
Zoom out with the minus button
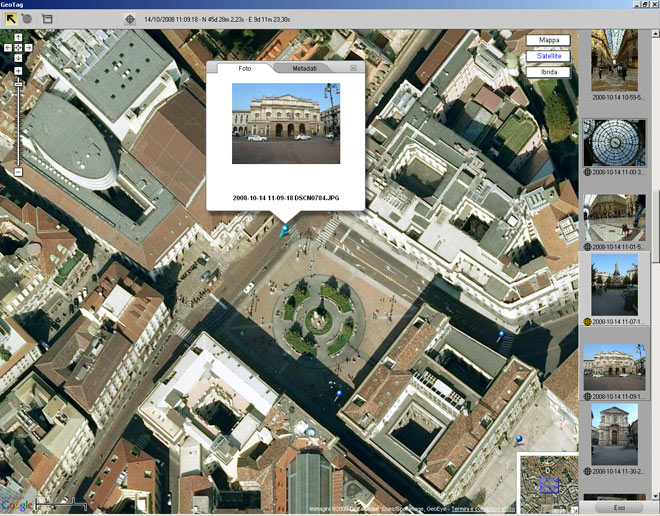click(x=18, y=172)
